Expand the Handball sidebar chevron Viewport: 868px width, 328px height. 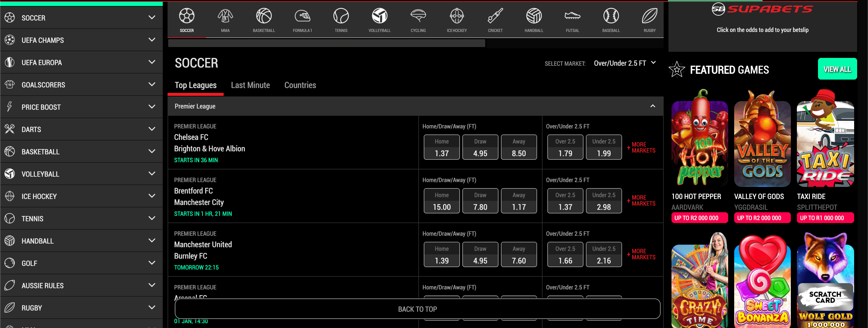pyautogui.click(x=152, y=241)
